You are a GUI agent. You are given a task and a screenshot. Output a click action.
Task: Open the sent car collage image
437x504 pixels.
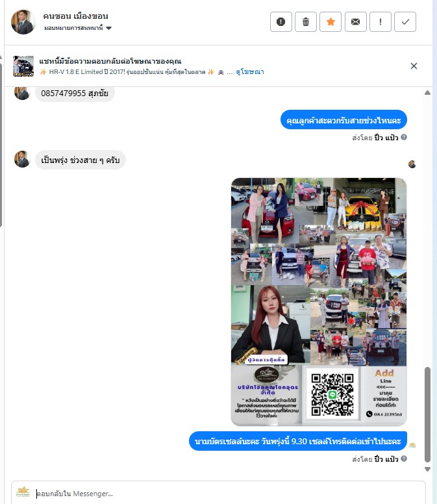click(x=319, y=301)
